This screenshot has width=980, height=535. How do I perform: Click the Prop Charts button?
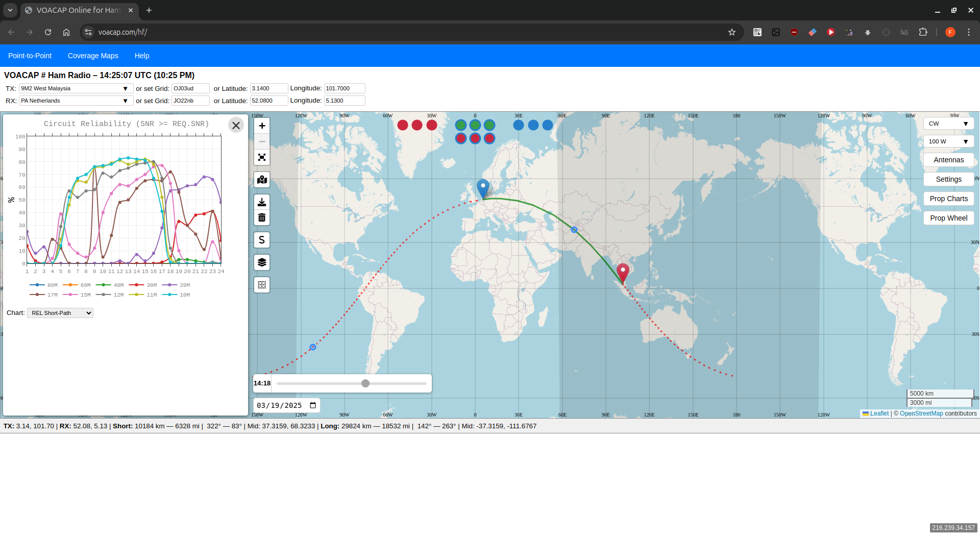948,199
